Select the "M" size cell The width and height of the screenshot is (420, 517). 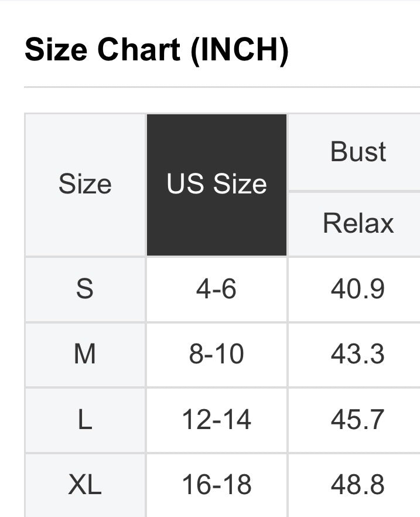[85, 355]
